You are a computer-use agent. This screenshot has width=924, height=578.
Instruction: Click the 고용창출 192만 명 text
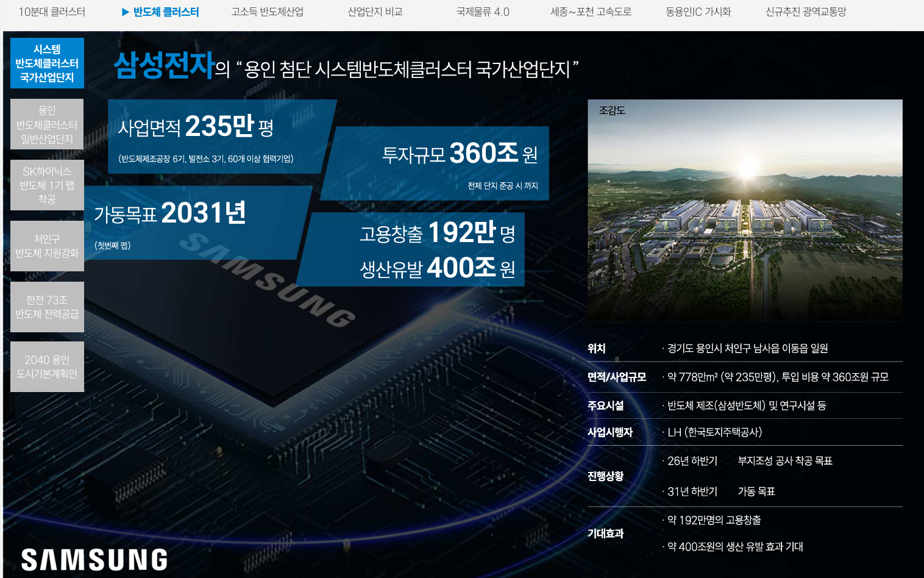438,232
